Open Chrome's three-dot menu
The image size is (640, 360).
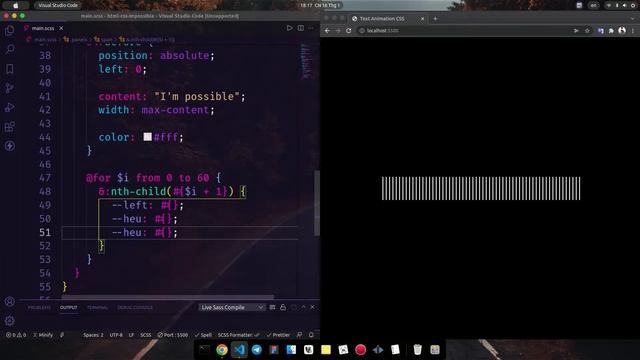(633, 31)
